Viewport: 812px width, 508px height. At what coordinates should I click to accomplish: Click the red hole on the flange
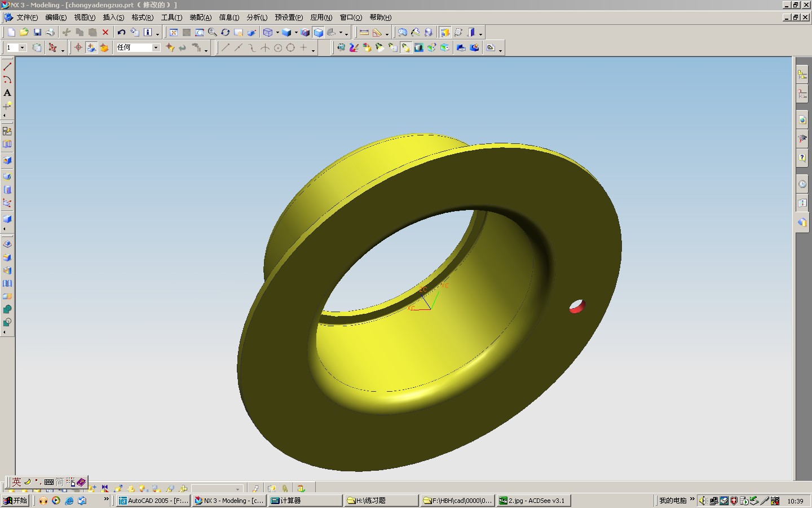(577, 306)
